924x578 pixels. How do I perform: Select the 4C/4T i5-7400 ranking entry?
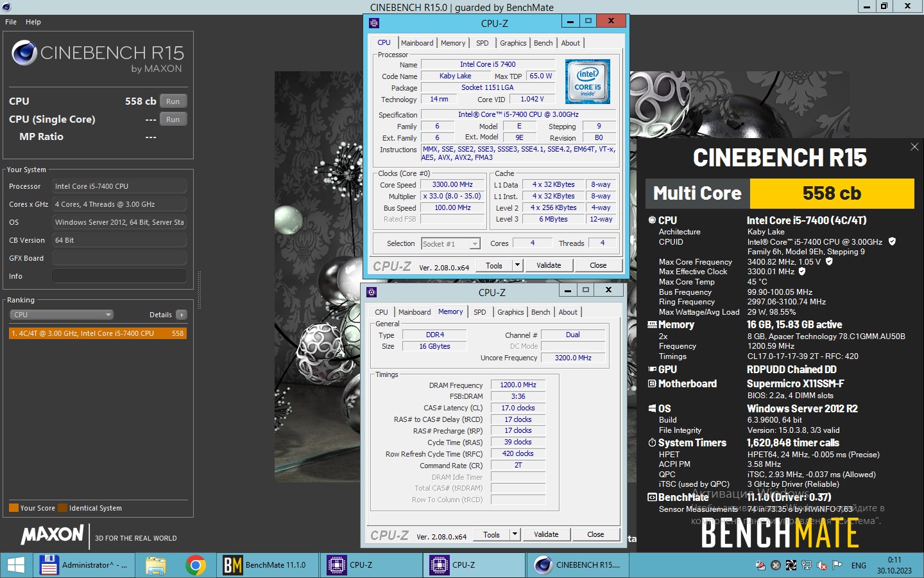tap(98, 333)
